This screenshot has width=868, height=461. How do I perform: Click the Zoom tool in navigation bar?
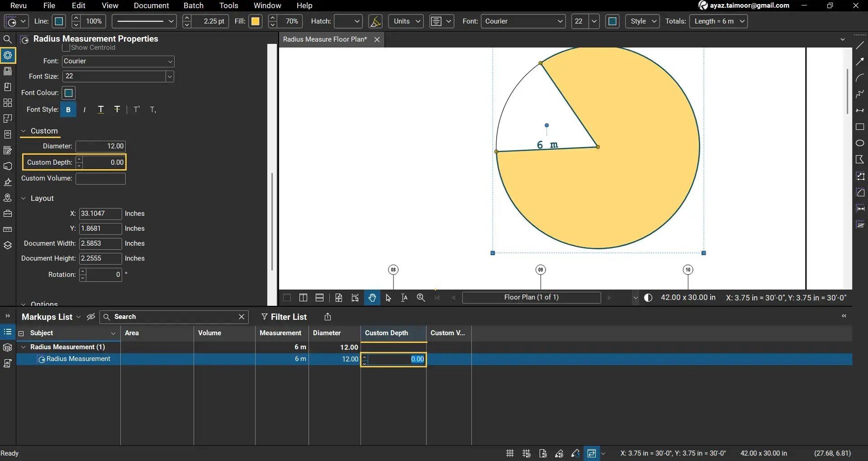point(421,298)
